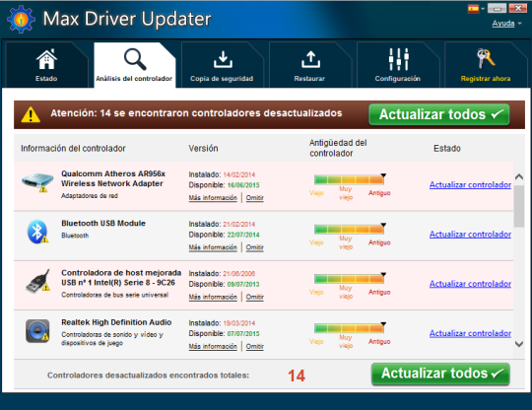Open the Estado home tab
The width and height of the screenshot is (532, 410).
(x=46, y=64)
